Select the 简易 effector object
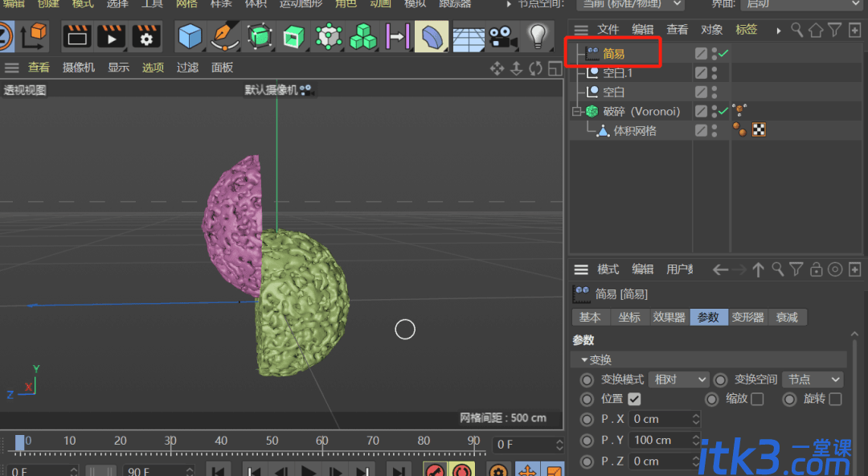 (613, 54)
